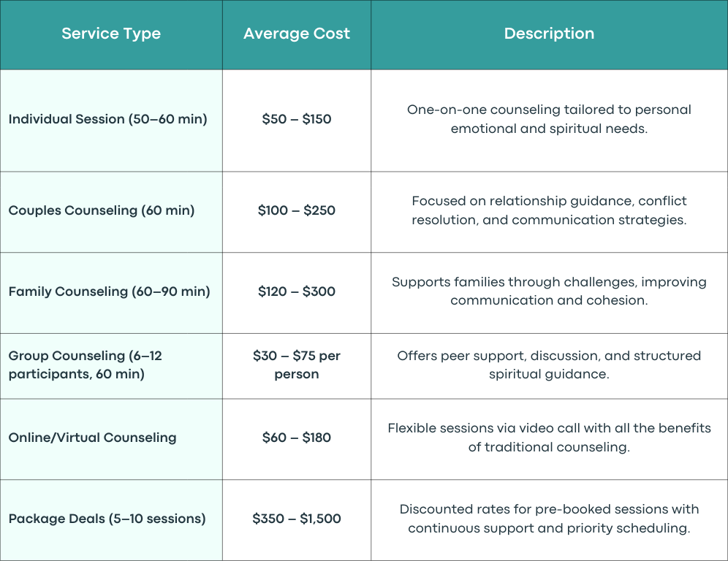Click the Service Type column header
The image size is (728, 561).
coord(111,34)
